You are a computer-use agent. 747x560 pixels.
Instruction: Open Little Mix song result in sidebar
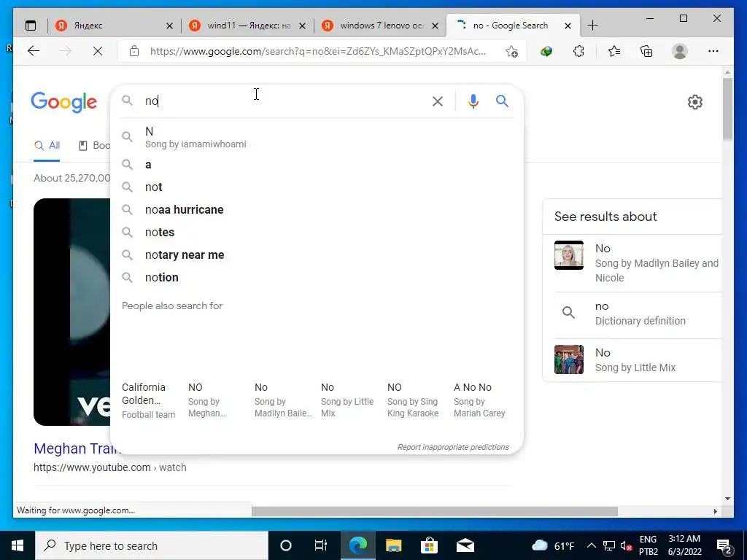click(x=638, y=360)
